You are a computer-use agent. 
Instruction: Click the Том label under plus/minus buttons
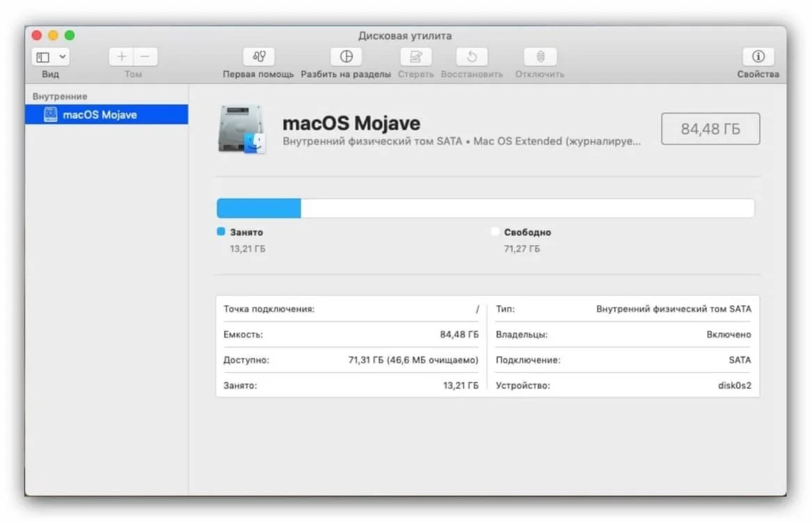click(x=133, y=74)
